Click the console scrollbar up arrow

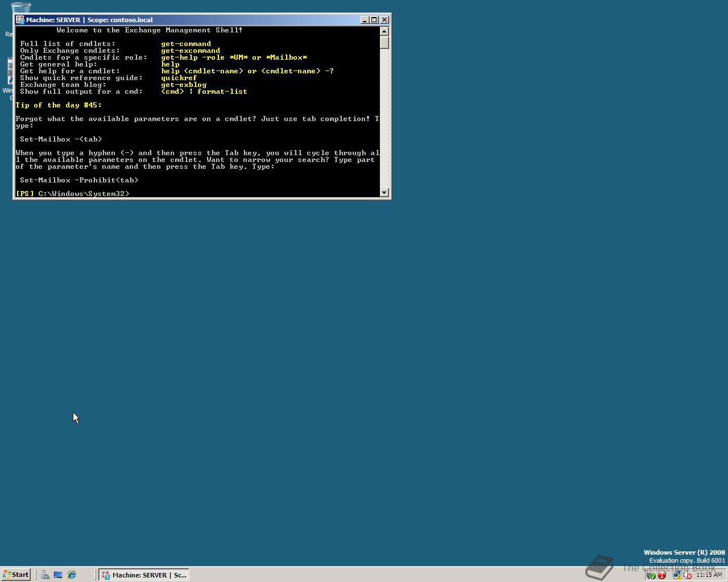click(x=384, y=31)
